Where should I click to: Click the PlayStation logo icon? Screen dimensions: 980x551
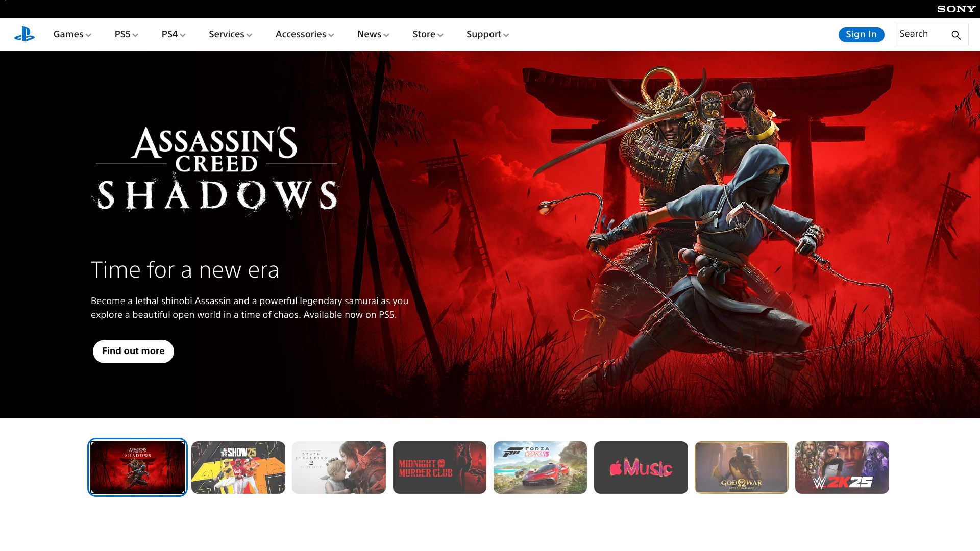pyautogui.click(x=24, y=34)
